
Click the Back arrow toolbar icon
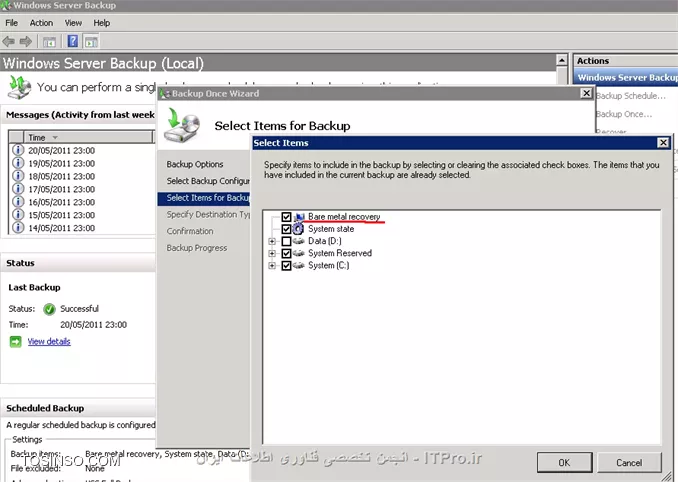pyautogui.click(x=9, y=41)
